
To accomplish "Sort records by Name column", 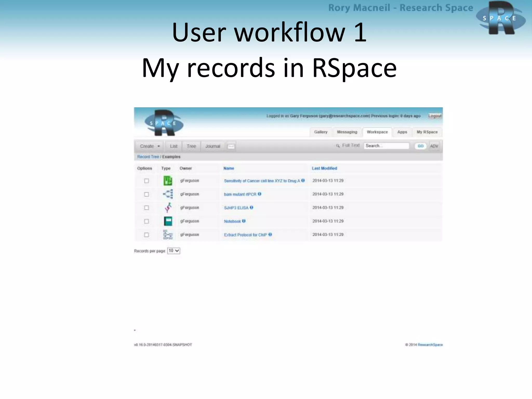I will (229, 168).
